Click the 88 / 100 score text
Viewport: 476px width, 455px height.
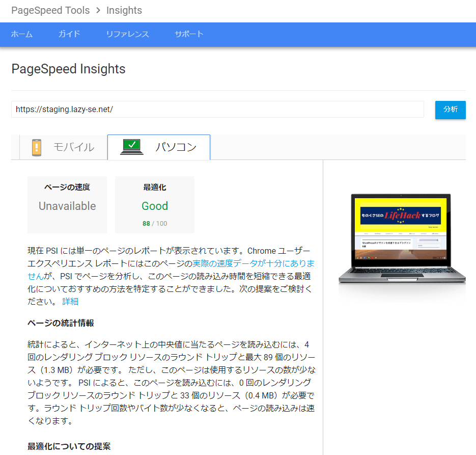coord(155,224)
